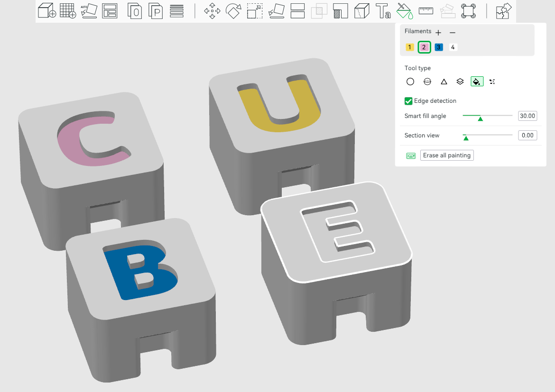Select the Auto orient tool
Image resolution: width=555 pixels, height=392 pixels.
point(89,11)
